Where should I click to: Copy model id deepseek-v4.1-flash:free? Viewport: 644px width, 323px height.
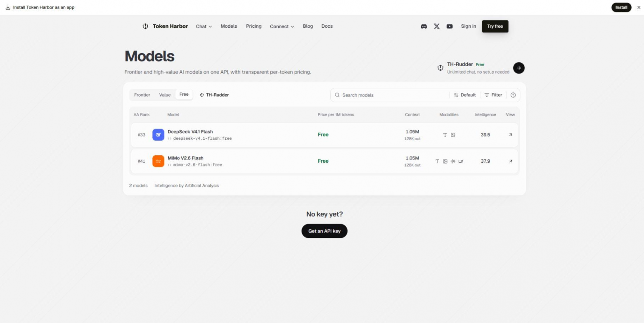(200, 138)
